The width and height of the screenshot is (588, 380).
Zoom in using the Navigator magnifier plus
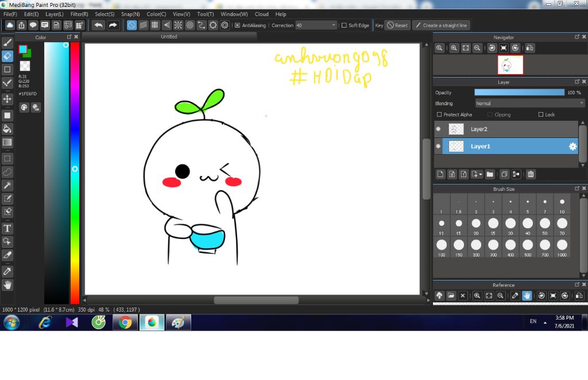[x=454, y=48]
